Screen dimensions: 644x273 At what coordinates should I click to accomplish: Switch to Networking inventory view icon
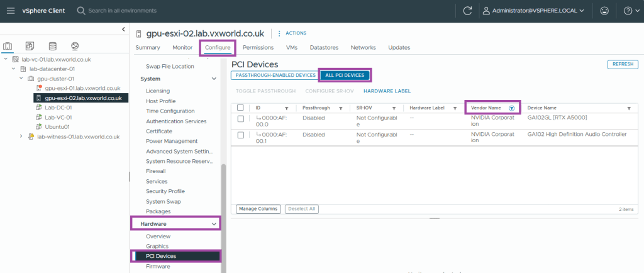(75, 46)
